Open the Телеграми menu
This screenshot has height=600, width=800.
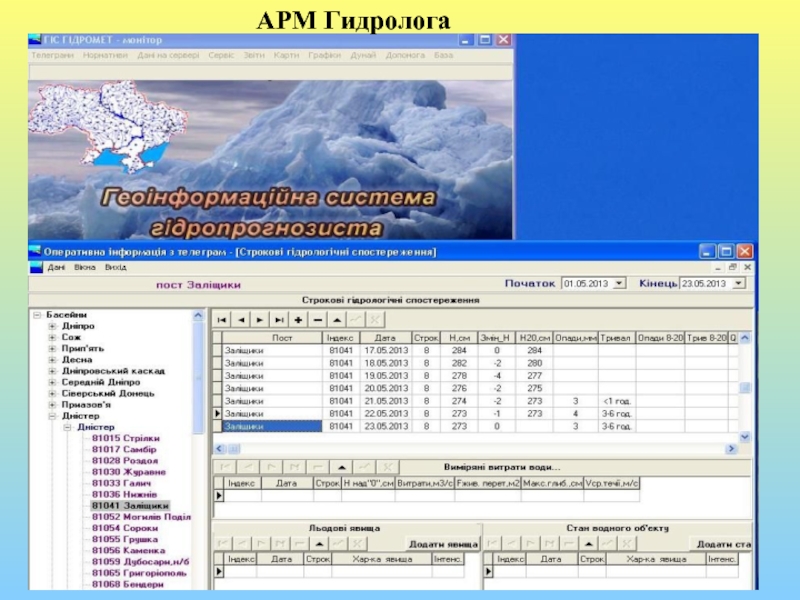pyautogui.click(x=52, y=56)
